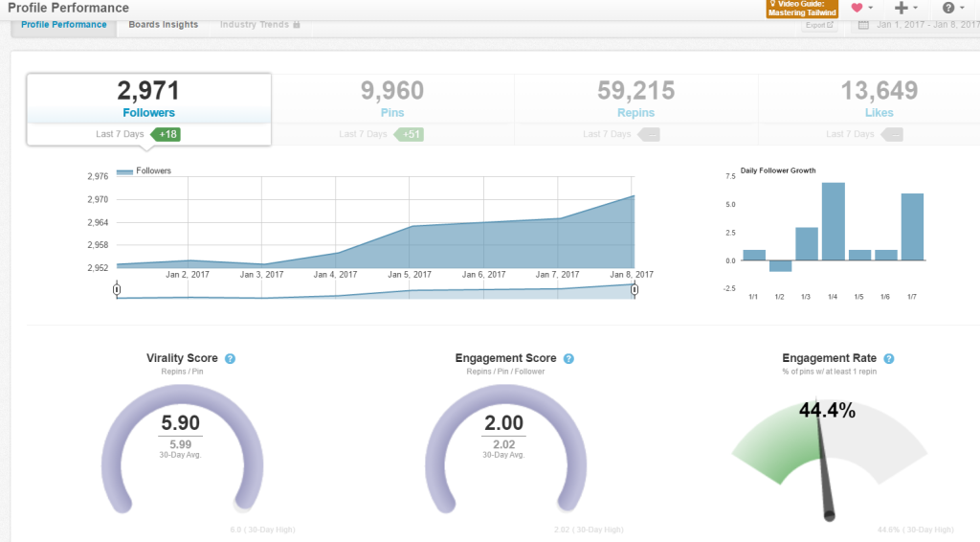Select the 59,215 Repins metric card

point(635,109)
